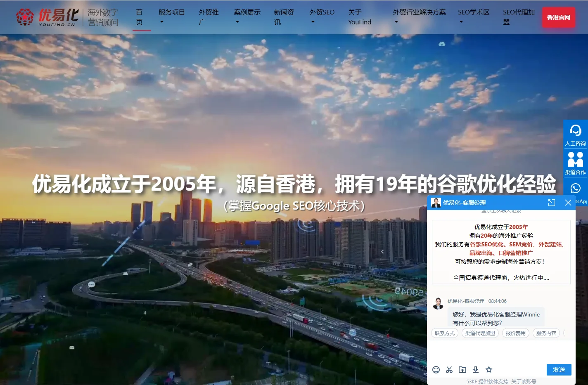Expand the 案例展示 dropdown menu
588x385 pixels.
point(247,17)
